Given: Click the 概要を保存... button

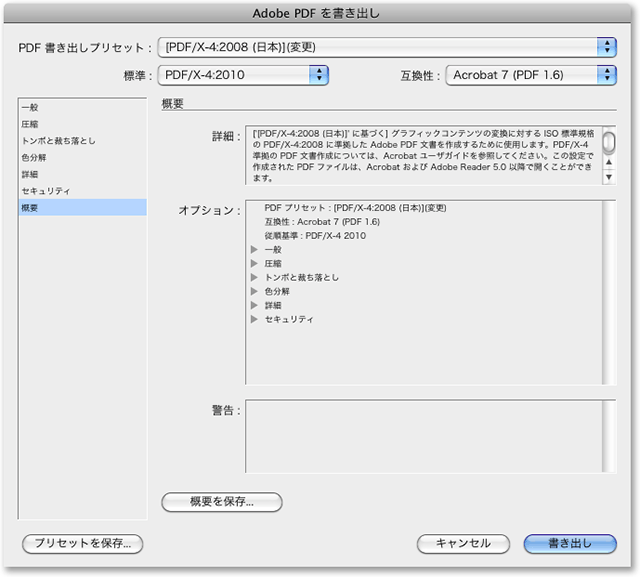Looking at the screenshot, I should tap(221, 502).
